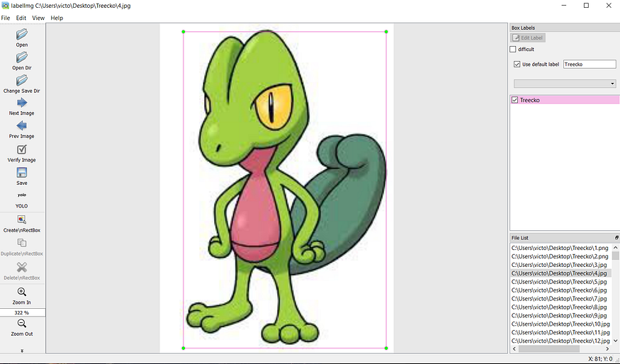Select file Treecko\11.jpg in File List
620x364 pixels.
(560, 332)
